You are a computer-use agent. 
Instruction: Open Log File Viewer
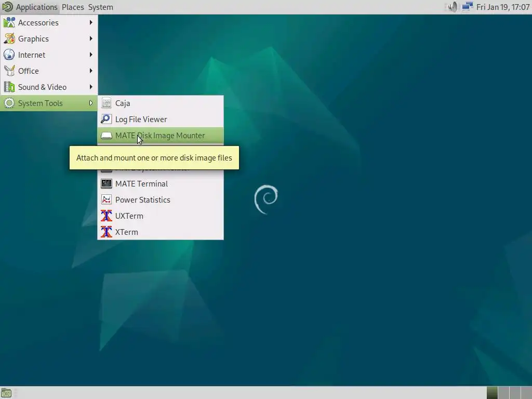tap(161, 119)
